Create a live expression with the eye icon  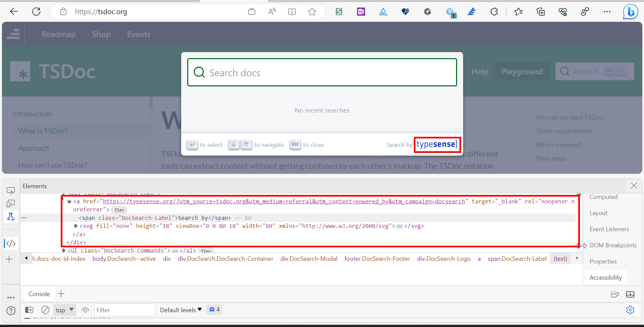(x=85, y=310)
